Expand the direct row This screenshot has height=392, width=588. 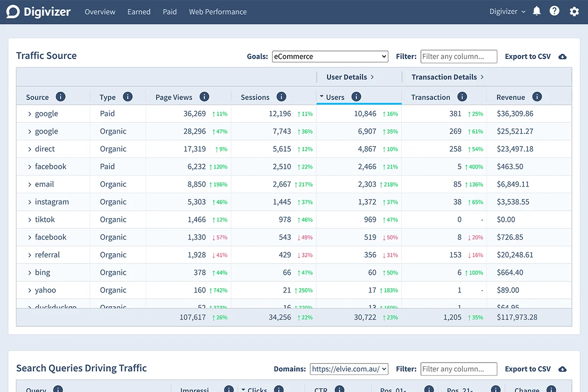29,149
